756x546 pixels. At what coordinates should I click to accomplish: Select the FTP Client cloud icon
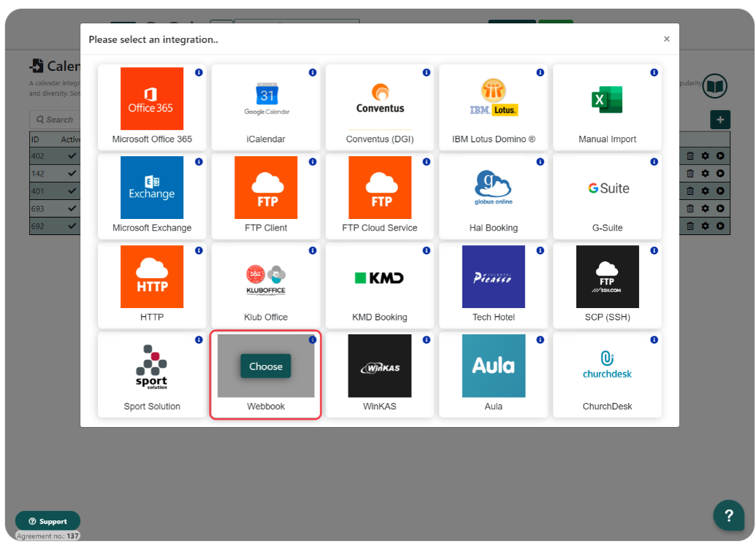coord(266,188)
